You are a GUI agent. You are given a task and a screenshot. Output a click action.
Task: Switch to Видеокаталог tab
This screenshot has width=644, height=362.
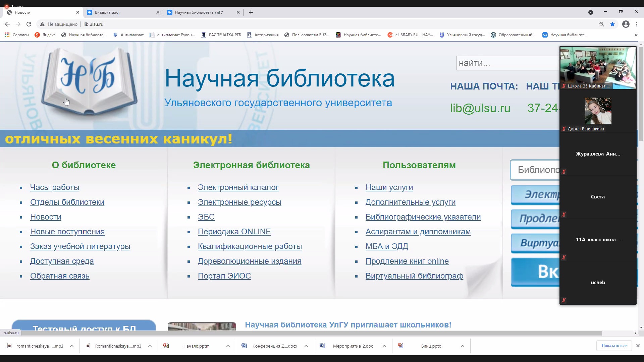(123, 12)
